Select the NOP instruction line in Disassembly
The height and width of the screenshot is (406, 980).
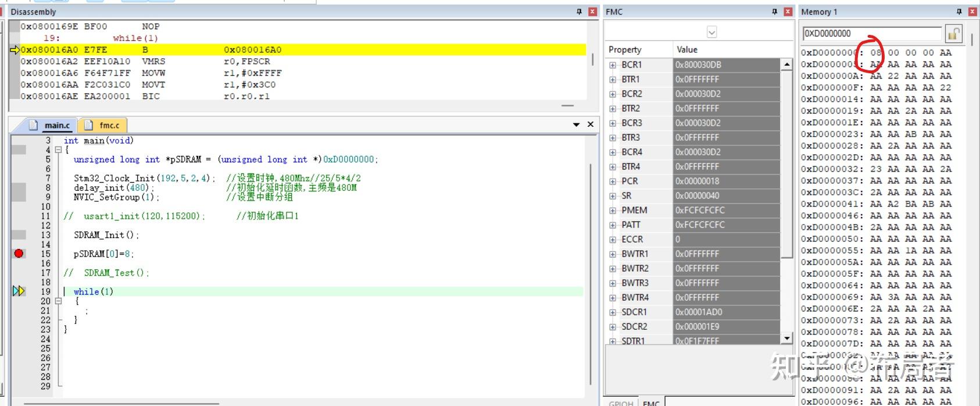coord(302,26)
